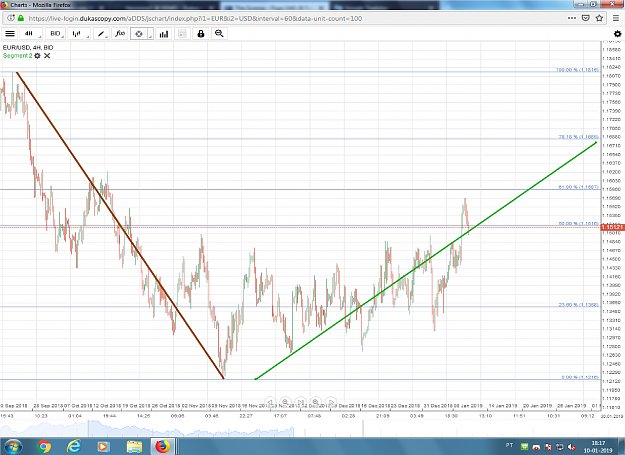Open Google Chrome from the taskbar
The height and width of the screenshot is (455, 625).
coord(44,446)
